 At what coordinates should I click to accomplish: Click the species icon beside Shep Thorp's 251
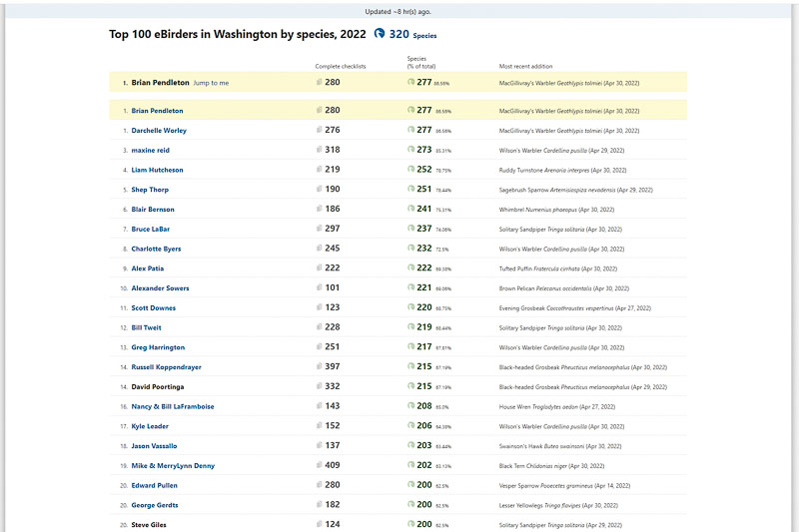(x=410, y=189)
